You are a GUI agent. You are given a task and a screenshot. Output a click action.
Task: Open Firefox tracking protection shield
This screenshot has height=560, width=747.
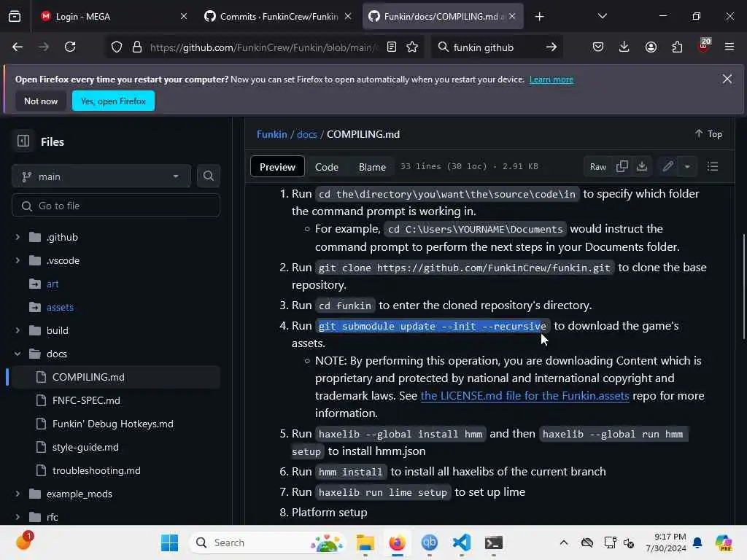(117, 47)
